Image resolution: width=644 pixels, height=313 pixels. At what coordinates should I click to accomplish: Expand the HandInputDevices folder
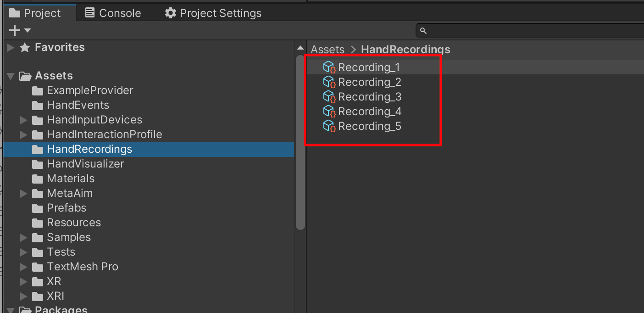coord(23,120)
